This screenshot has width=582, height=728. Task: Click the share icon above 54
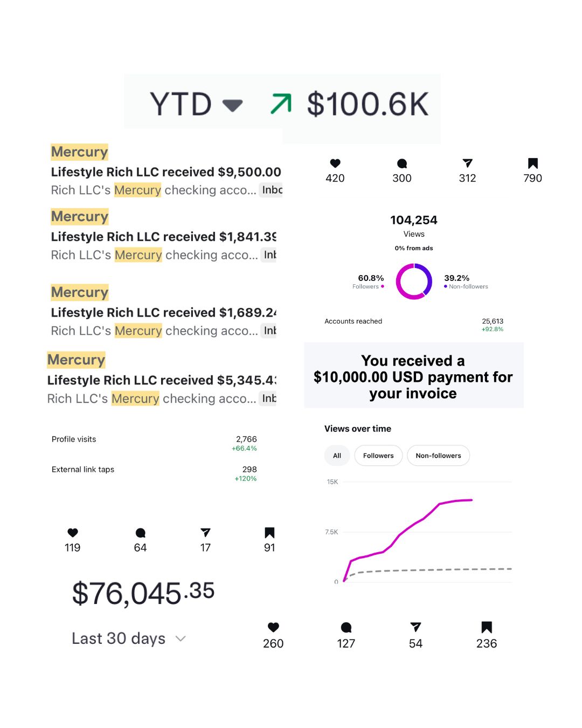pos(415,627)
